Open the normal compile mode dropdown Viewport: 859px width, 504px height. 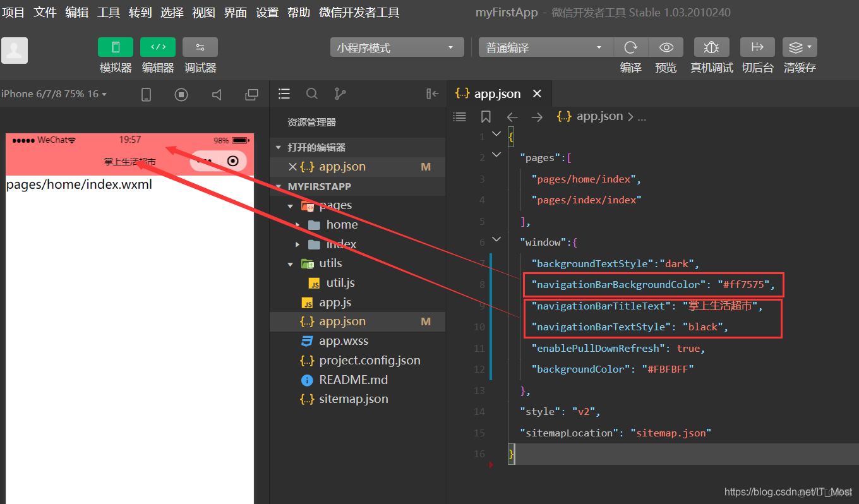pyautogui.click(x=546, y=48)
